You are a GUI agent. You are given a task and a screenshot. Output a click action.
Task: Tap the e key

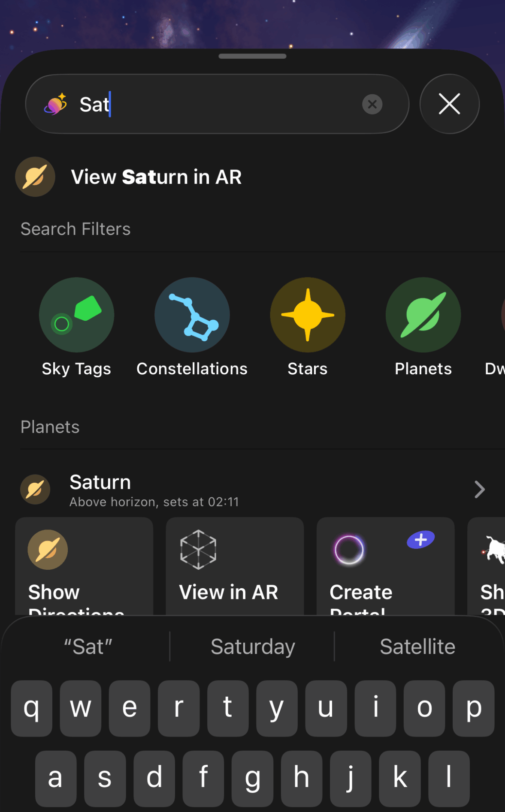point(130,708)
